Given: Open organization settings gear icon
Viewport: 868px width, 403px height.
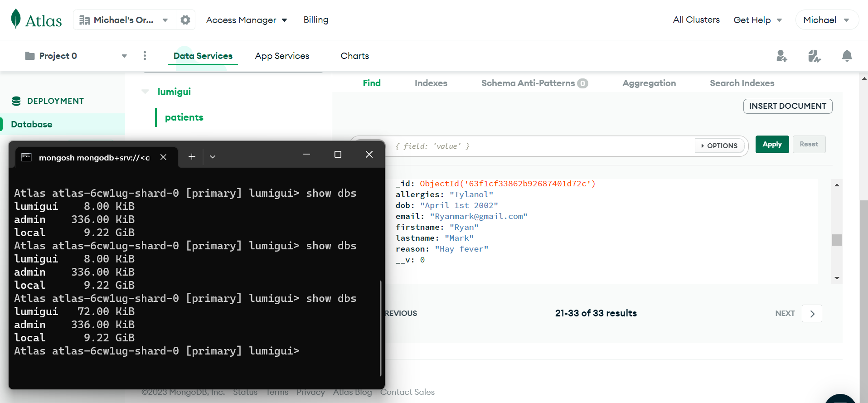Looking at the screenshot, I should pyautogui.click(x=185, y=20).
